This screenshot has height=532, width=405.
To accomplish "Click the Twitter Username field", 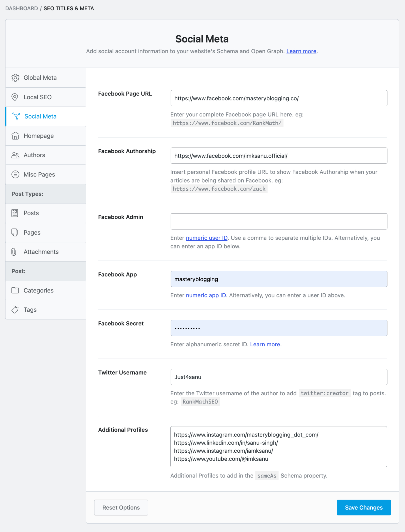I will pos(279,377).
